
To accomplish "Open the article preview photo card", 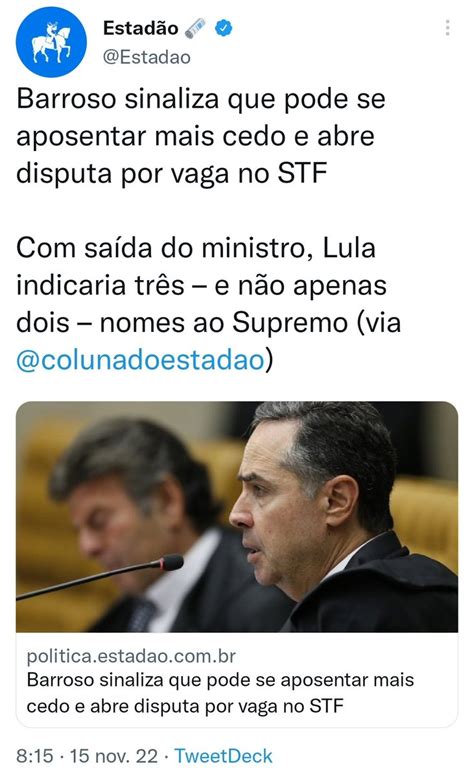I will (x=237, y=516).
